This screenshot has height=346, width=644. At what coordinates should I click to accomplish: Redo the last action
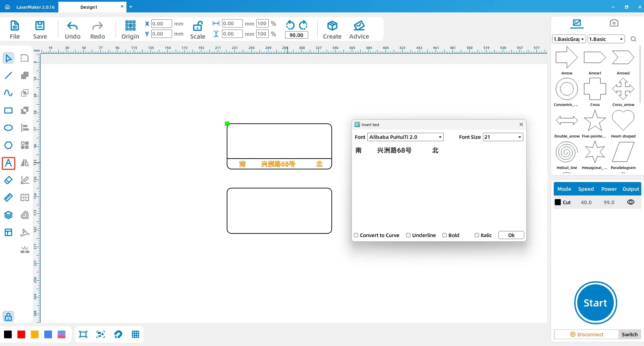[x=98, y=30]
